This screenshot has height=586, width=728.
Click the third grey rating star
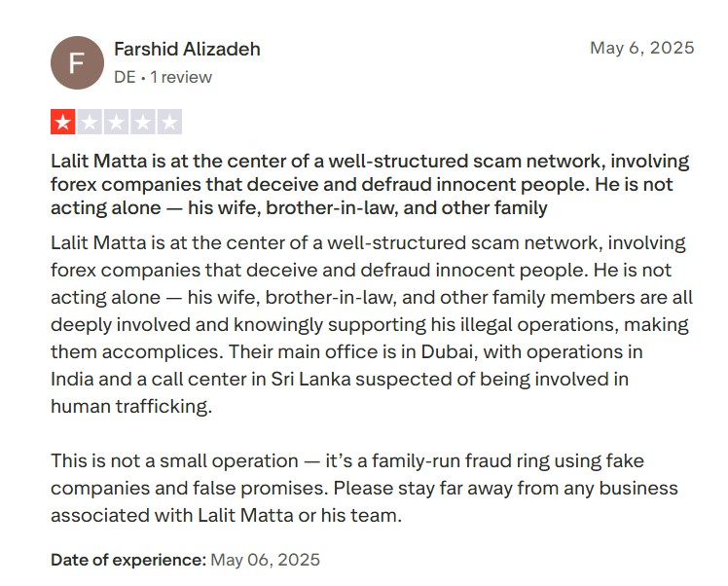[116, 122]
